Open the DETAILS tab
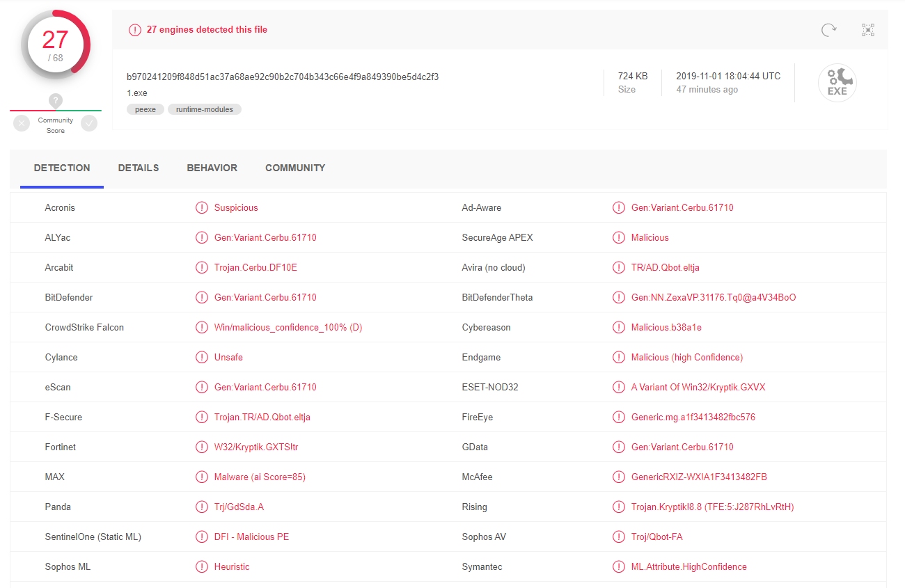Image resolution: width=905 pixels, height=588 pixels. coord(139,168)
